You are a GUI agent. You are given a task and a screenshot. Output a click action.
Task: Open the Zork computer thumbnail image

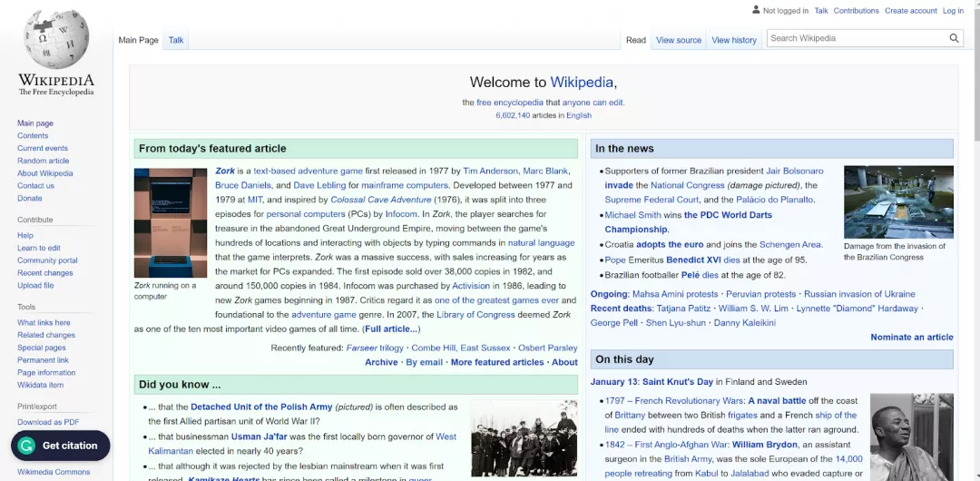(170, 222)
